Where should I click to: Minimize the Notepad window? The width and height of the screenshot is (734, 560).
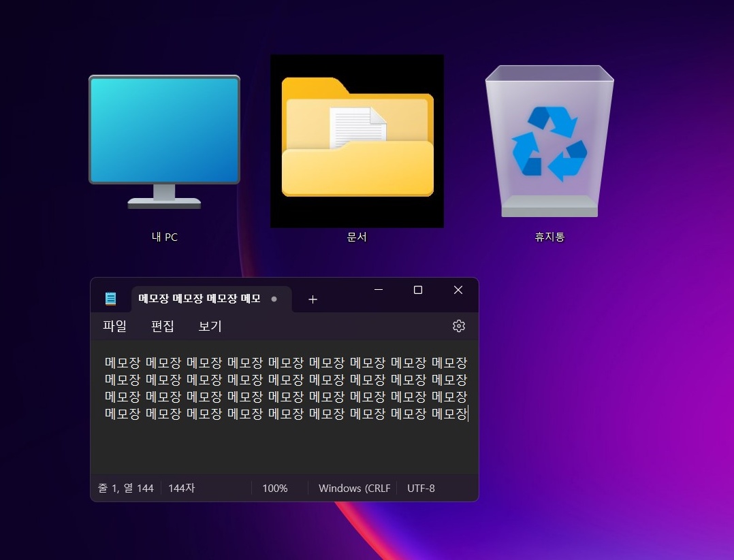379,290
